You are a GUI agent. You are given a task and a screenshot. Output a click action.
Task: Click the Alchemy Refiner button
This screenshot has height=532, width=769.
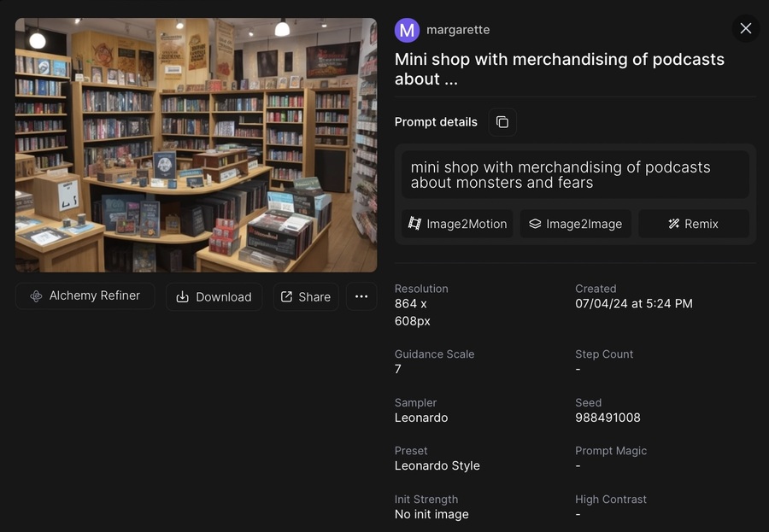pyautogui.click(x=85, y=296)
